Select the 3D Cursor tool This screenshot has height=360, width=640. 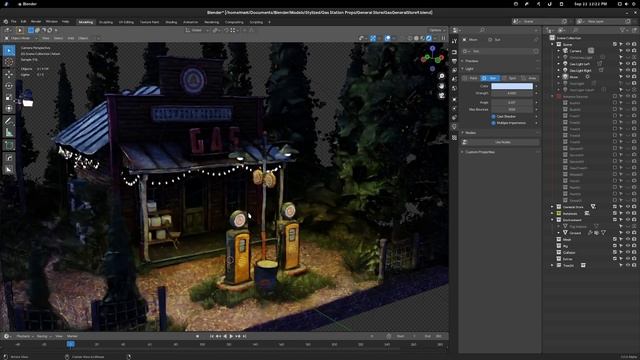(9, 62)
